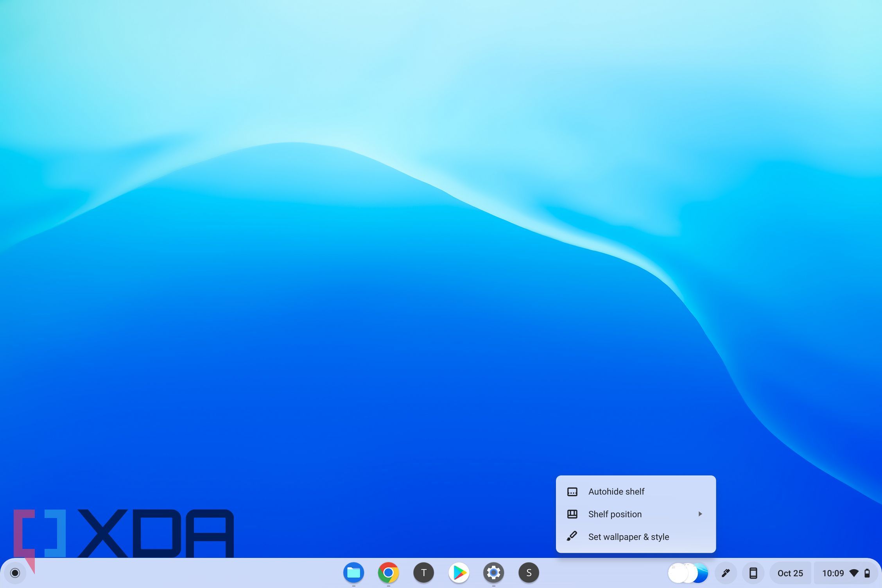This screenshot has height=588, width=882.
Task: Expand Shelf position submenu arrow
Action: coord(700,514)
